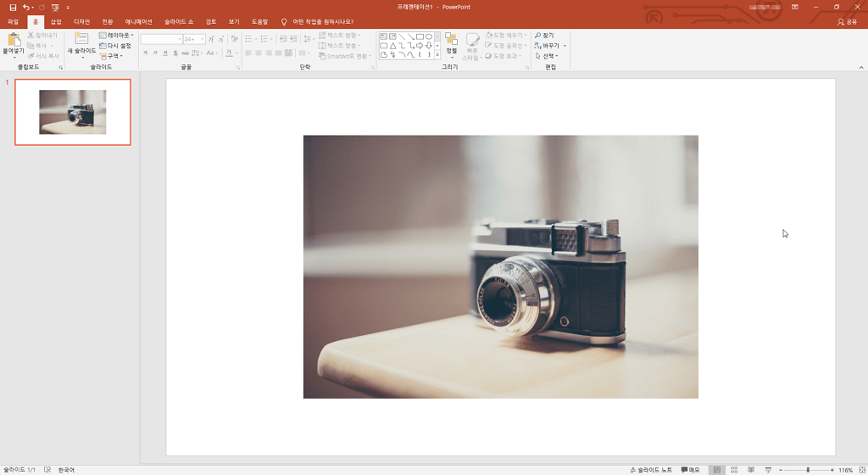Save the presentation from quick access toolbar
This screenshot has height=475, width=868.
point(13,7)
